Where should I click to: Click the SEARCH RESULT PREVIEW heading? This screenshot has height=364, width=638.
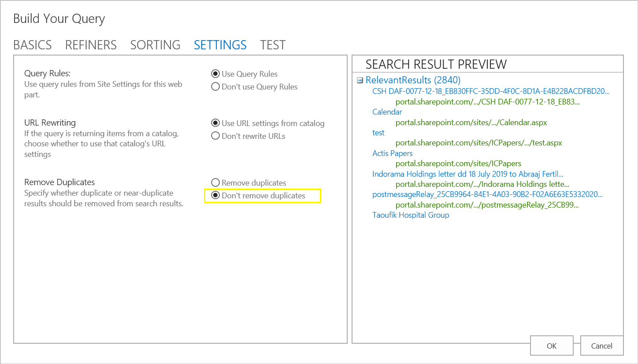click(436, 64)
